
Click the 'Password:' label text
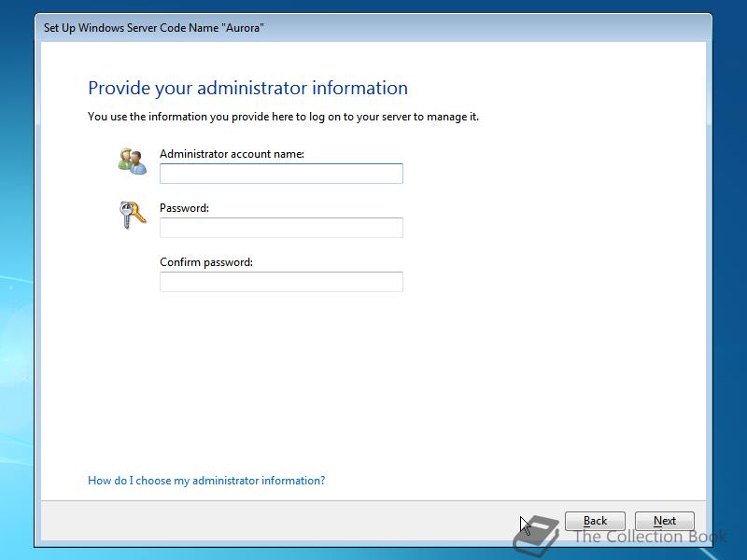[x=184, y=208]
